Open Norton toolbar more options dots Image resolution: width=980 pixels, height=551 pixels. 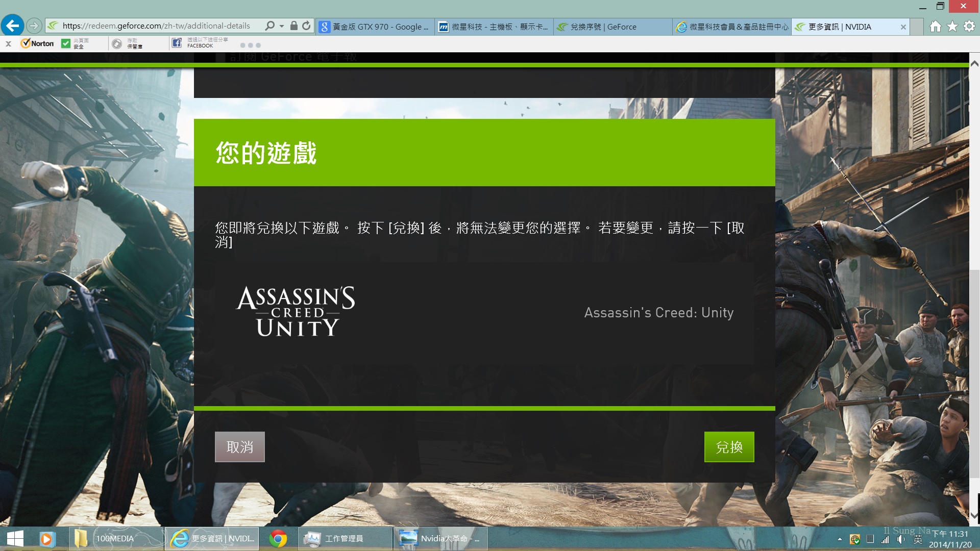251,45
